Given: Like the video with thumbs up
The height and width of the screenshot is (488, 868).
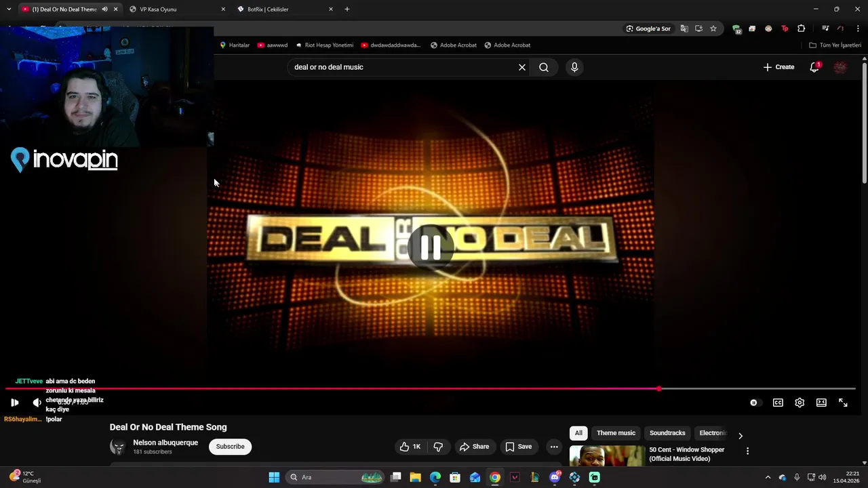Looking at the screenshot, I should (410, 447).
